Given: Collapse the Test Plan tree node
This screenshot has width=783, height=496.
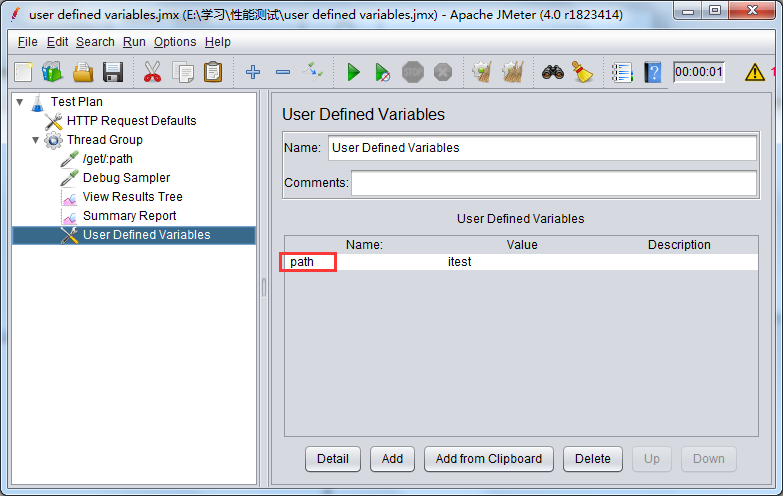Looking at the screenshot, I should [20, 102].
